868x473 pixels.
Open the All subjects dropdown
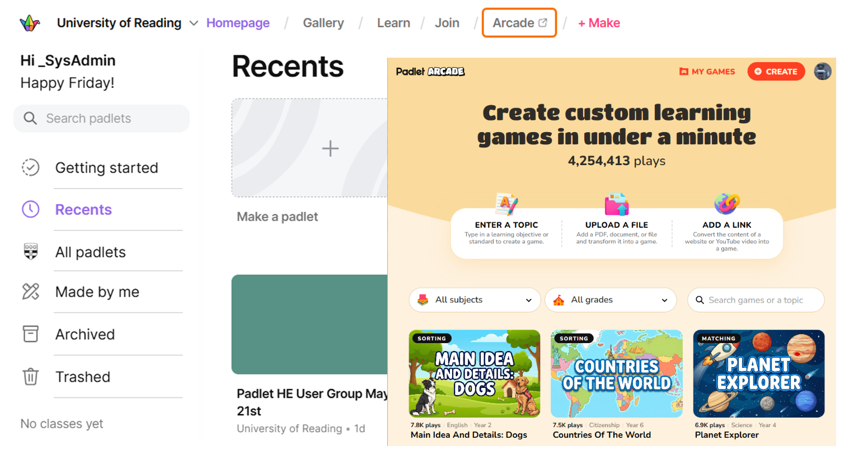coord(474,299)
